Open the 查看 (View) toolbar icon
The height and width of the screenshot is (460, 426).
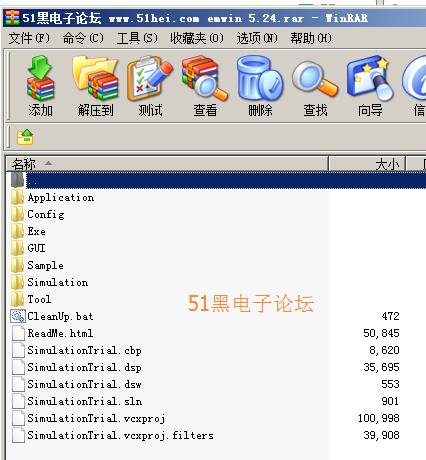[x=205, y=86]
